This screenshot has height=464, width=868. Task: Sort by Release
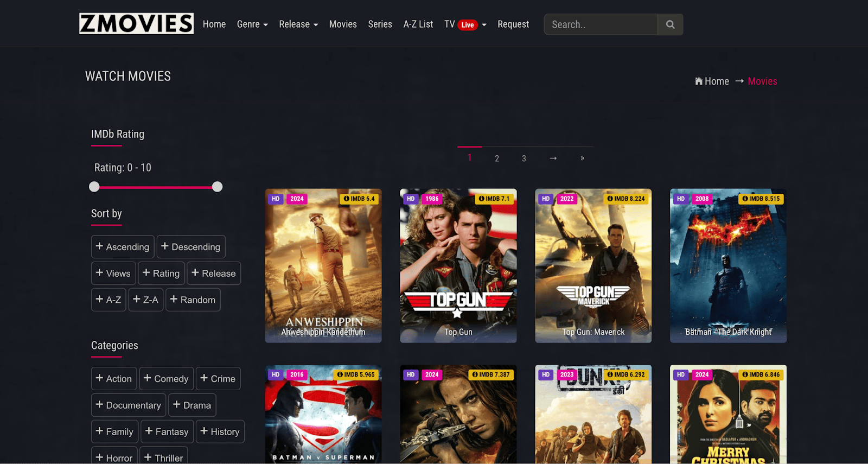(x=214, y=274)
